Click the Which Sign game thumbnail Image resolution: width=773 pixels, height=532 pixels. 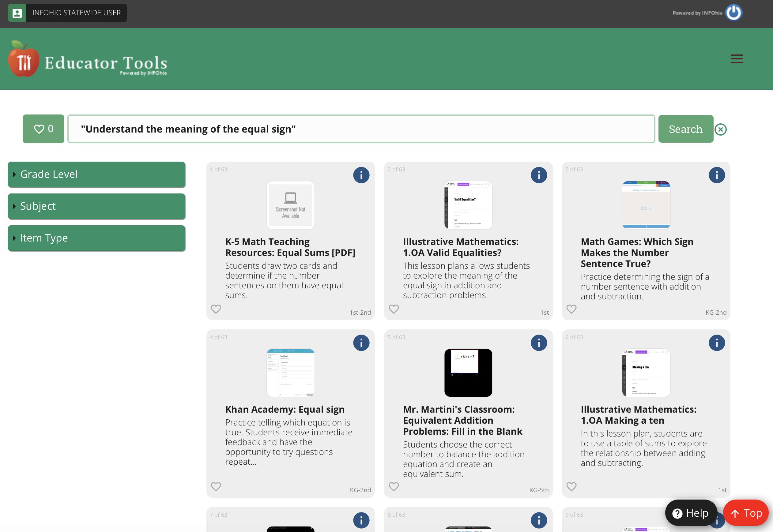[646, 205]
